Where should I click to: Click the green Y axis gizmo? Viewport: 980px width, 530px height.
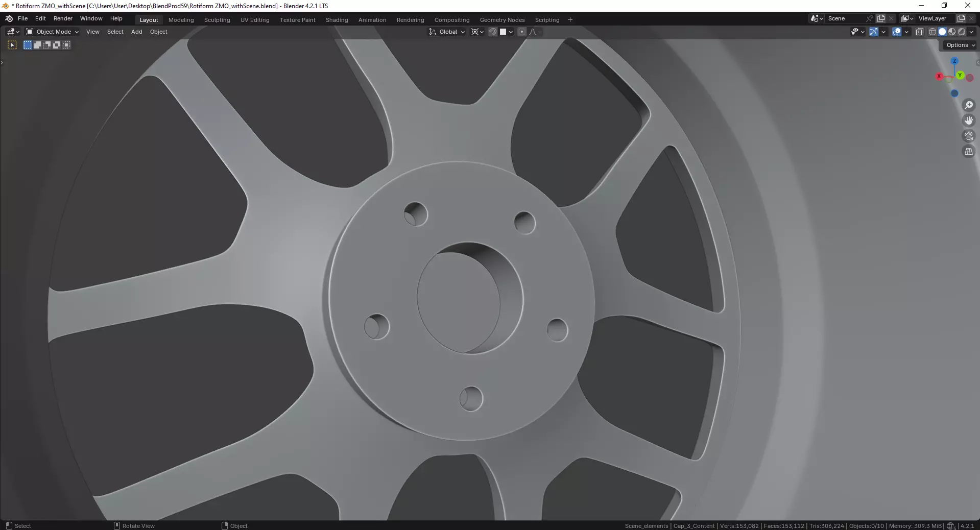960,75
